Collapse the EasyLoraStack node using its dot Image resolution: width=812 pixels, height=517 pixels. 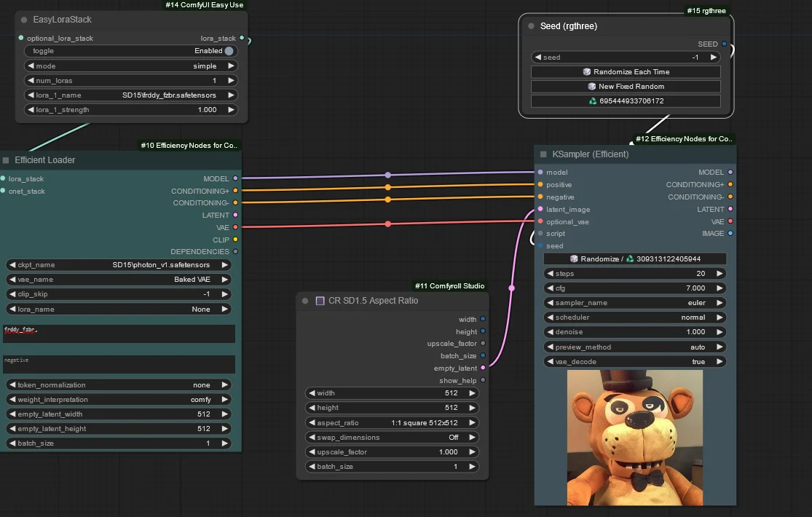click(24, 20)
